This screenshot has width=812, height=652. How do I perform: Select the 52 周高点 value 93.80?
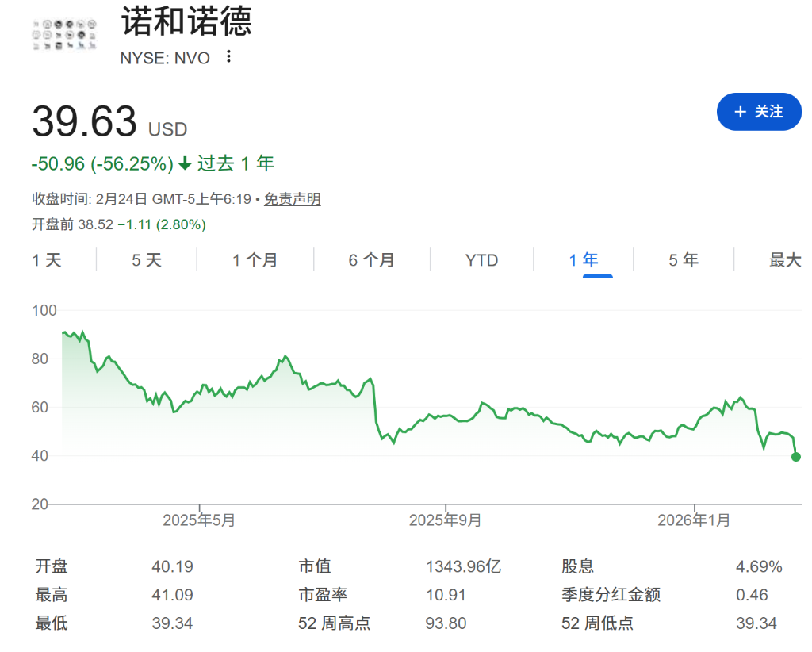(x=446, y=623)
